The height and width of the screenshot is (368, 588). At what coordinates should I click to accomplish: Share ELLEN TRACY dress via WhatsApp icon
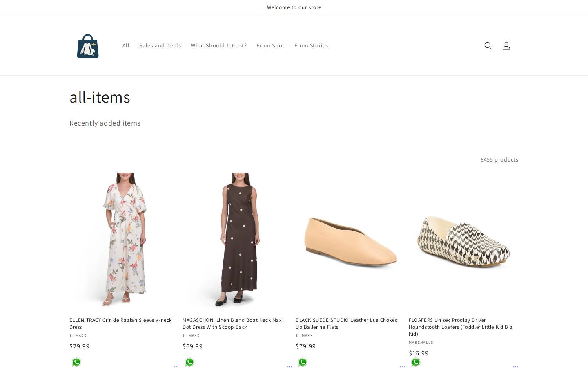click(x=76, y=362)
